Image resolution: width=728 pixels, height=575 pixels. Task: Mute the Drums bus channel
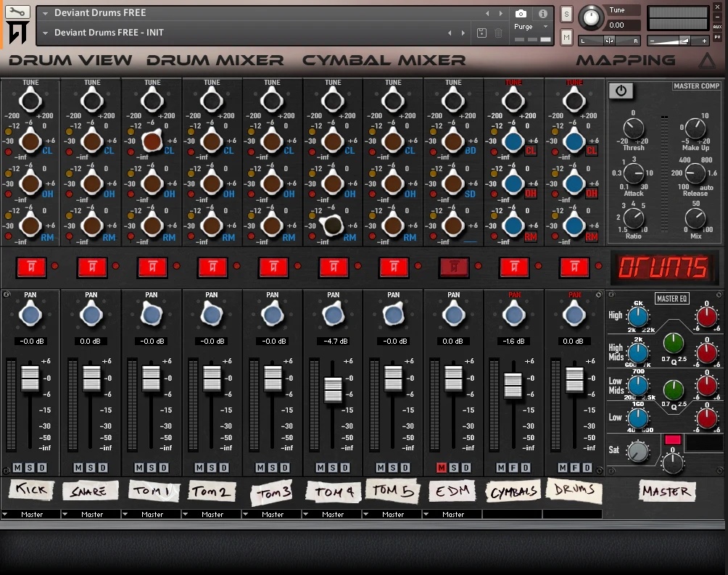pos(562,468)
